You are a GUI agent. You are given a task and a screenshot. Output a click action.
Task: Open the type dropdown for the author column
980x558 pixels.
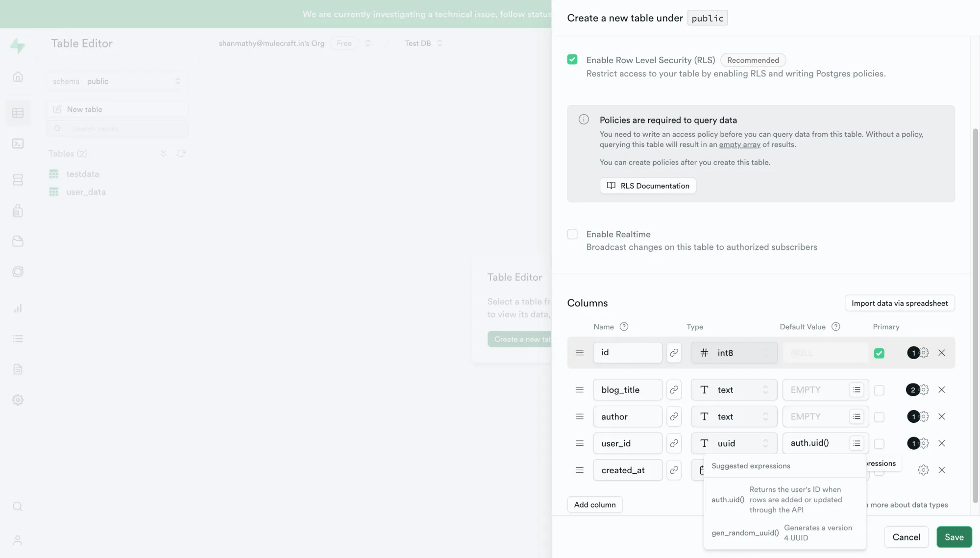click(x=734, y=416)
